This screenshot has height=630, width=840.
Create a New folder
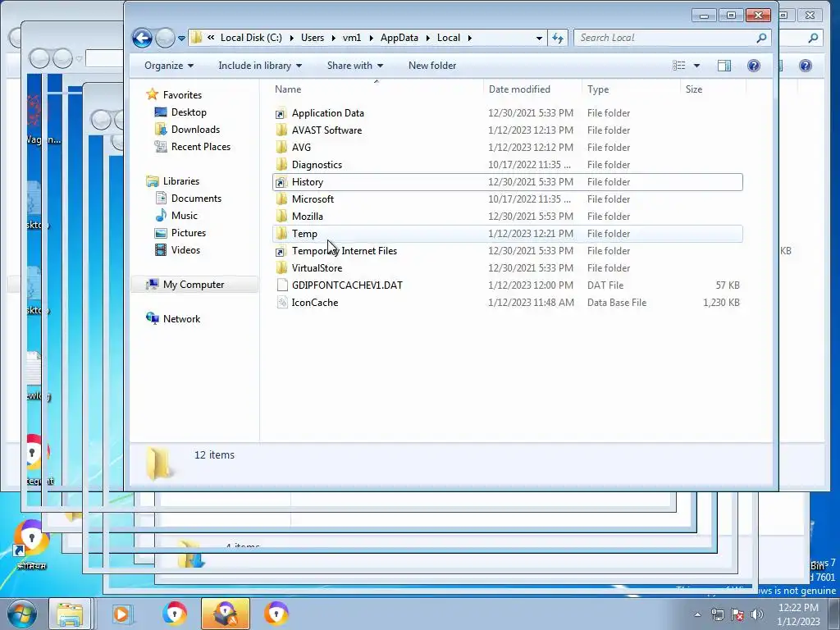click(432, 66)
